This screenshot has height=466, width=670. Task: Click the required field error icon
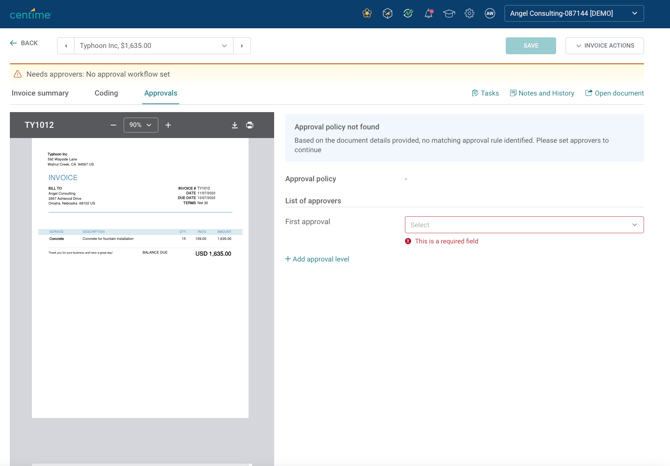408,241
